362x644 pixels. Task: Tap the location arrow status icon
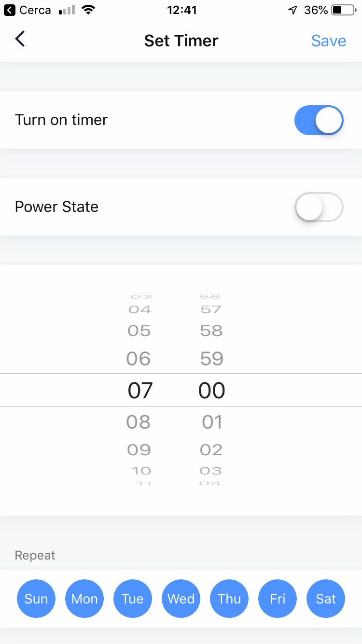[292, 10]
